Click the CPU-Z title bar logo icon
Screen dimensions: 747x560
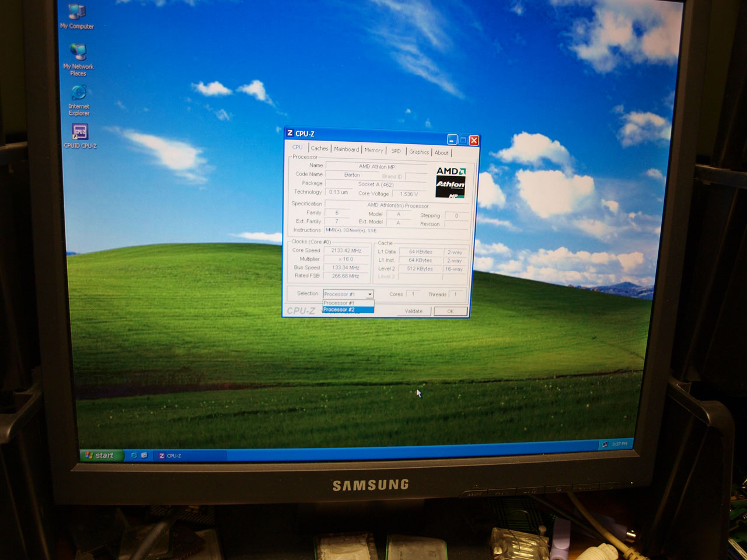click(x=290, y=133)
